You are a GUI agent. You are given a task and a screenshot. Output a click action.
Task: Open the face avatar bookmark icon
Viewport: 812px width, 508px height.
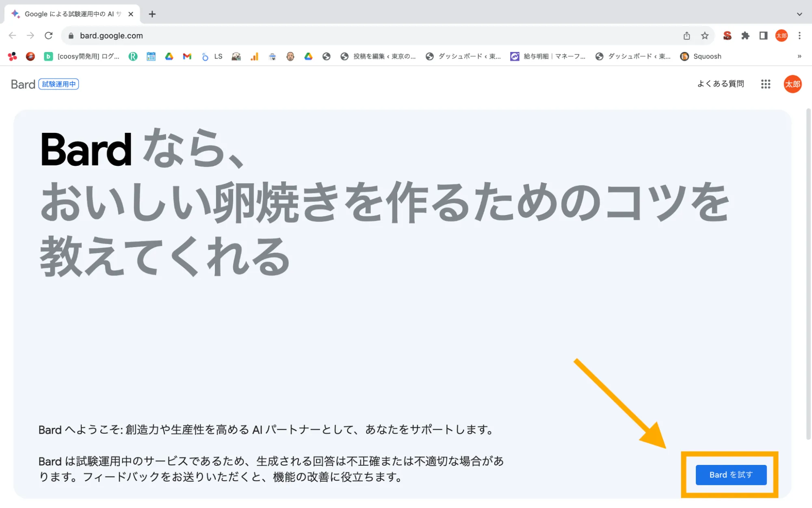[x=290, y=56]
